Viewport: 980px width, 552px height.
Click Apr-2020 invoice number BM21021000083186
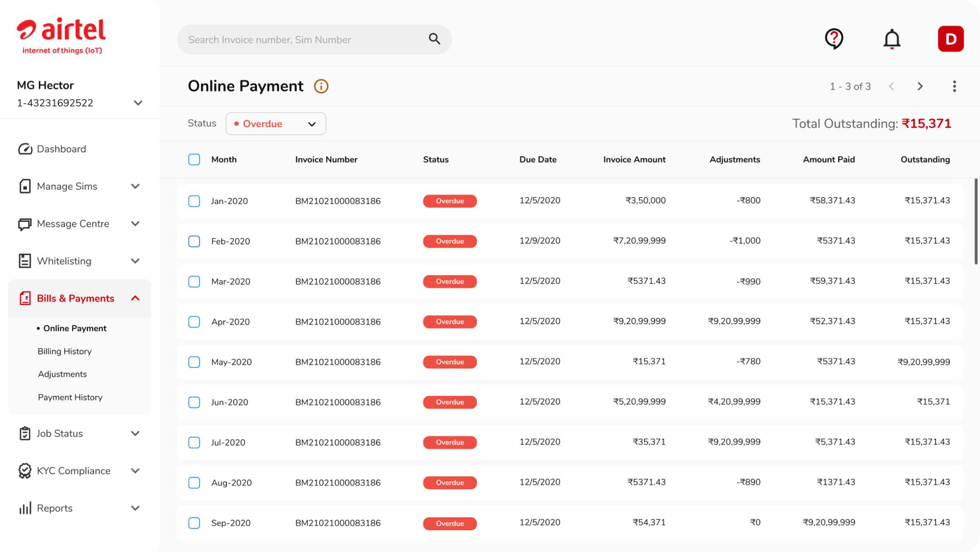338,322
